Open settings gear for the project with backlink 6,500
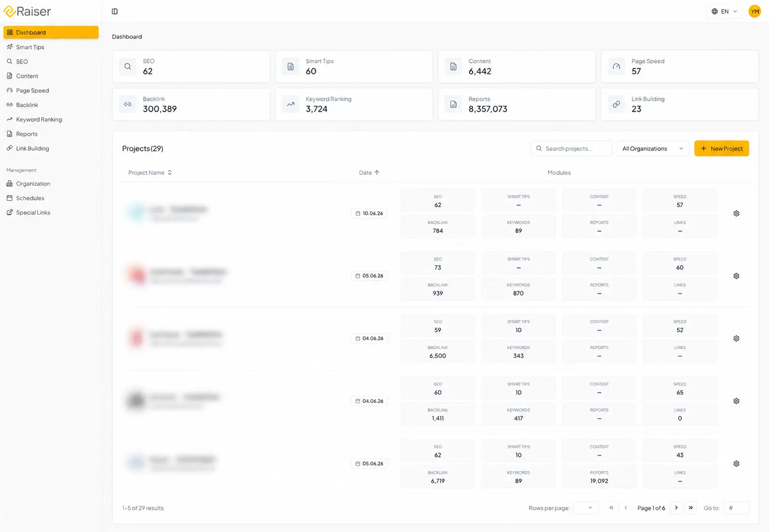 point(736,338)
